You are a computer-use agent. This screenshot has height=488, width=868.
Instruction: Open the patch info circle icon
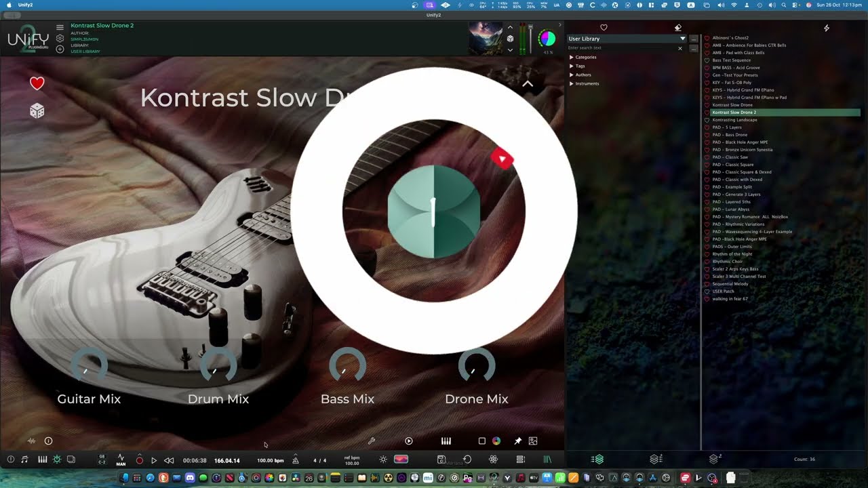pos(48,441)
